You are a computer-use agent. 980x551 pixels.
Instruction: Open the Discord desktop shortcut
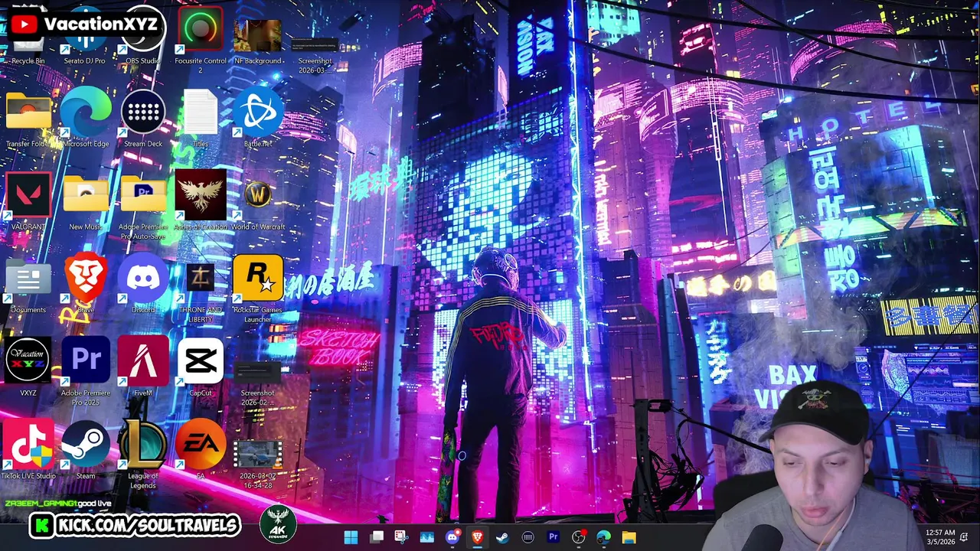pos(143,283)
